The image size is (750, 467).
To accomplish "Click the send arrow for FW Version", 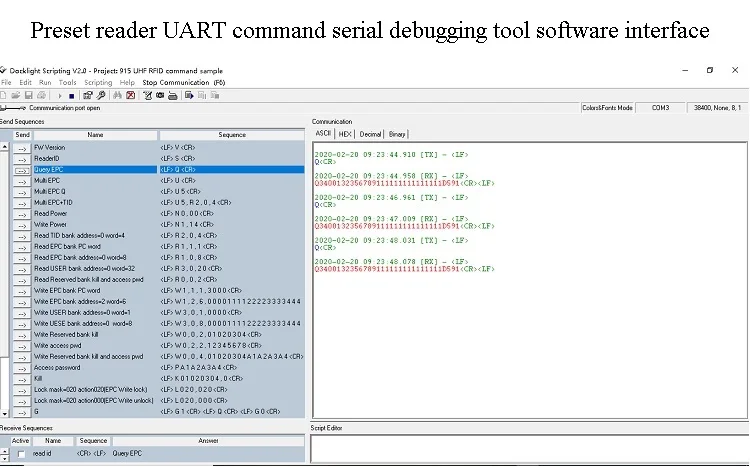I will (x=22, y=148).
